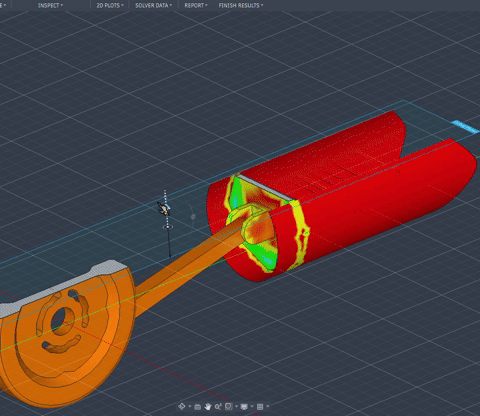Click the light blue tag at slice plane corner
Screen dimensions: 480x416
pos(465,127)
